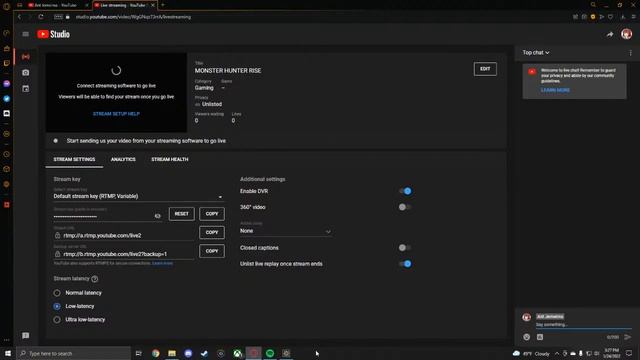Open the chat three-dot options menu
The image size is (640, 360).
coord(630,53)
